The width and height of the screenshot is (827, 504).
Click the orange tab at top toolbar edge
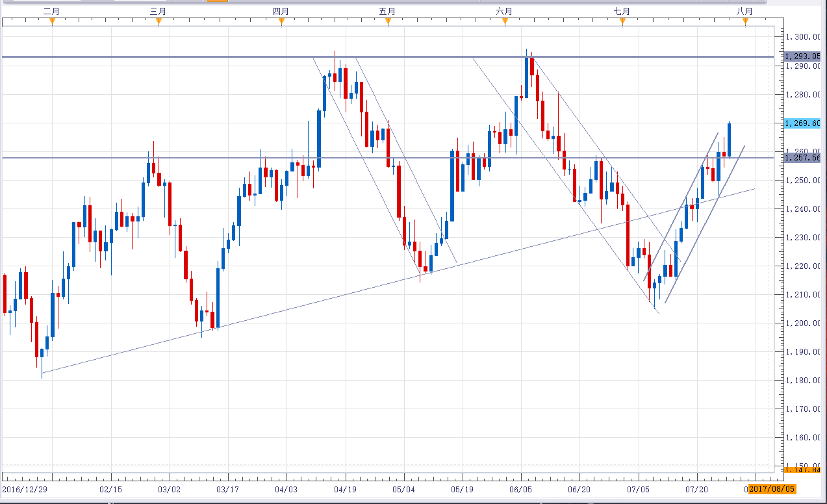coord(217,1)
